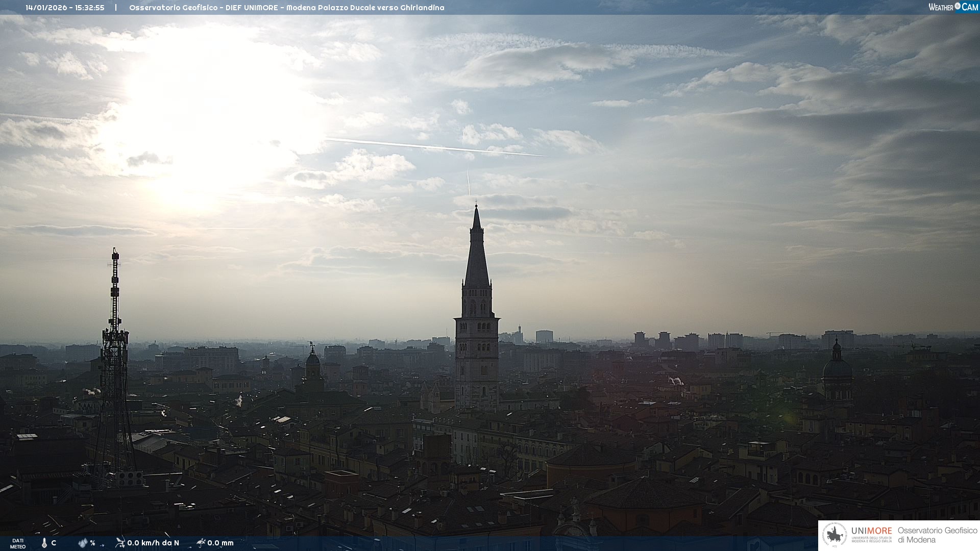
Task: Click the Osservatorio Geofisico di Modena label
Action: coord(937,535)
